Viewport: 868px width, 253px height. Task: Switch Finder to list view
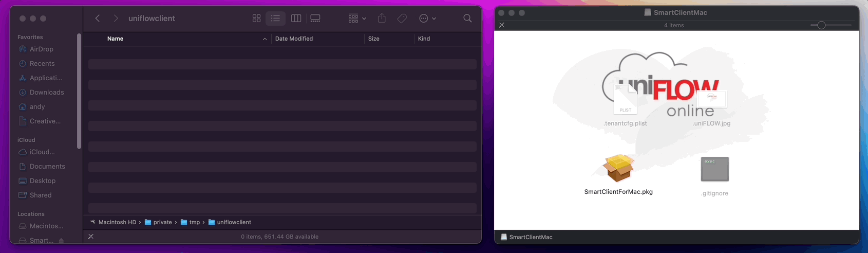tap(275, 18)
